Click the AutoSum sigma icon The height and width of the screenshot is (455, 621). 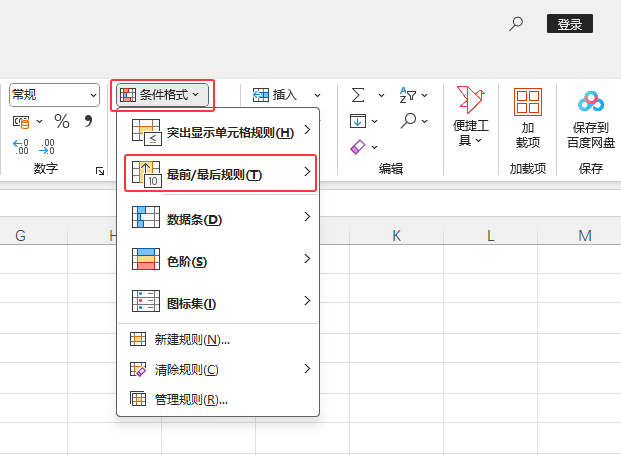(x=357, y=95)
